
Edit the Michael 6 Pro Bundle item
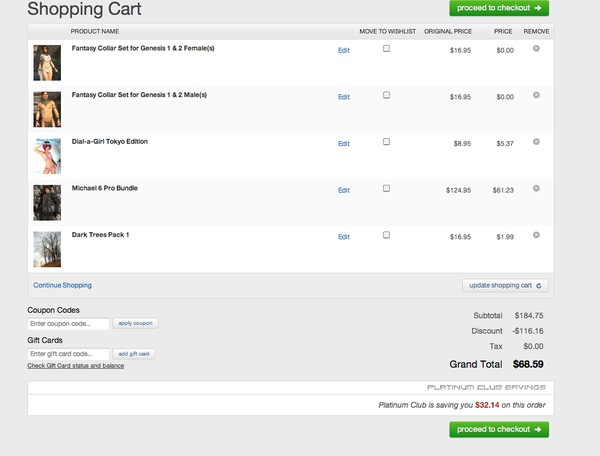point(344,190)
